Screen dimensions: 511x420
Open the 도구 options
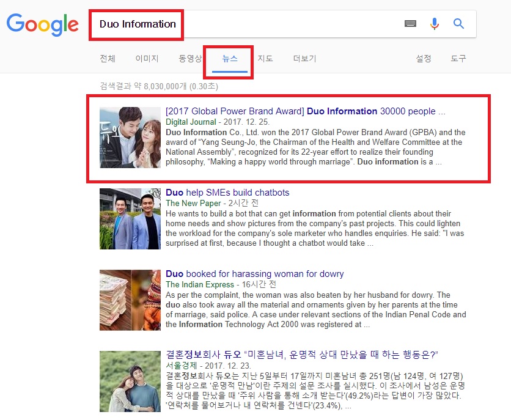tap(458, 58)
